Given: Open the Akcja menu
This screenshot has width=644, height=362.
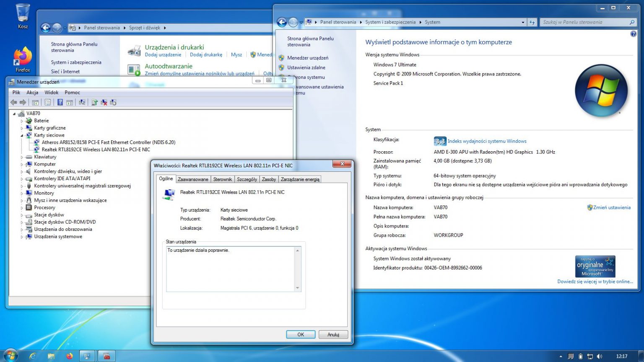Looking at the screenshot, I should coord(32,92).
